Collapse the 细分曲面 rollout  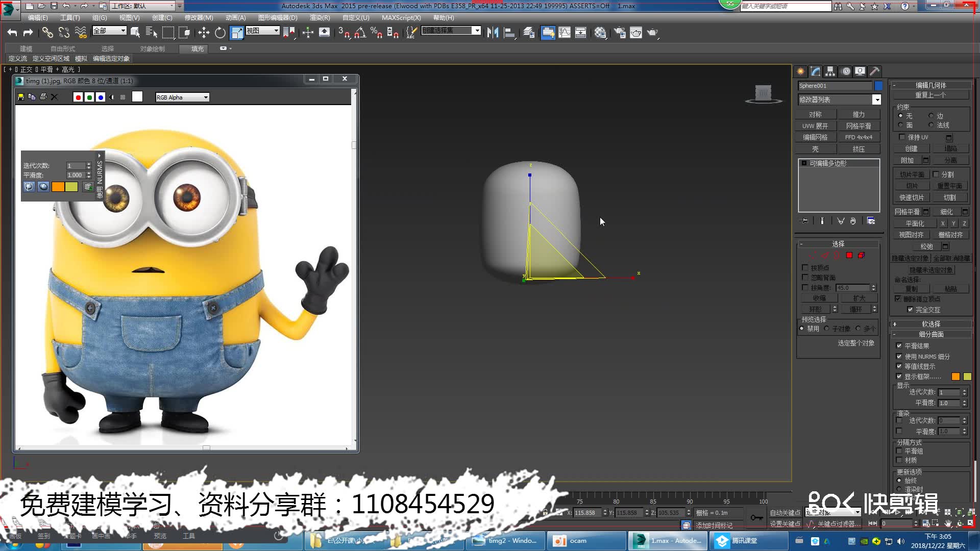931,334
